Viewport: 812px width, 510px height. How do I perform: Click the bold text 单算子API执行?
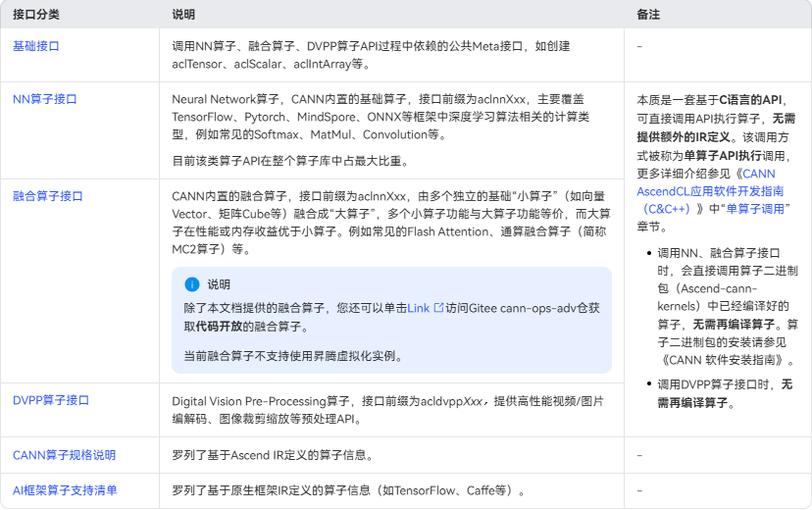pyautogui.click(x=722, y=156)
